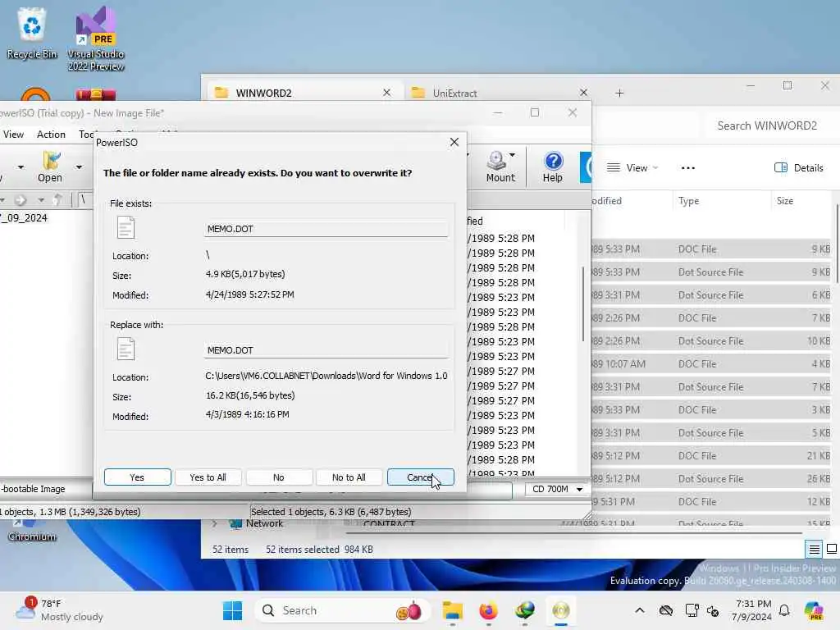Toggle the Explorer Details pane

coord(799,167)
